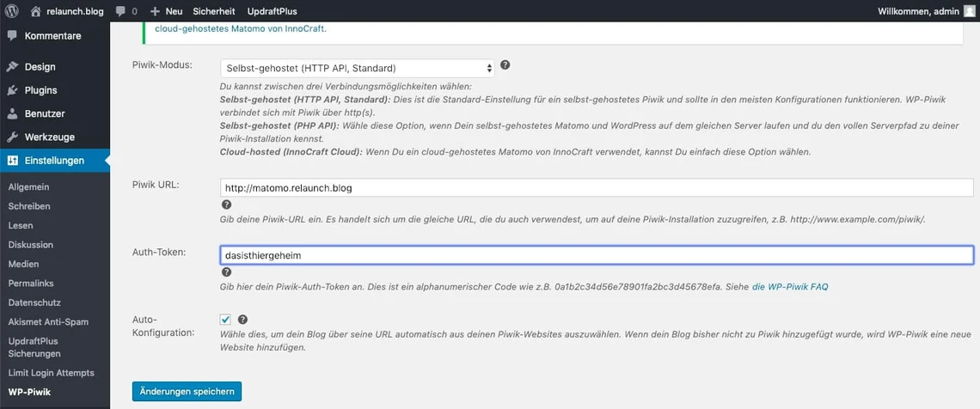Click the Änderungen speichern button
980x409 pixels.
(x=187, y=392)
